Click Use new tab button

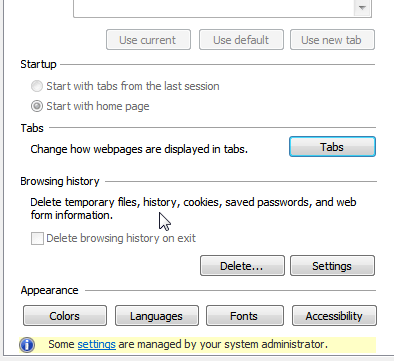(332, 40)
